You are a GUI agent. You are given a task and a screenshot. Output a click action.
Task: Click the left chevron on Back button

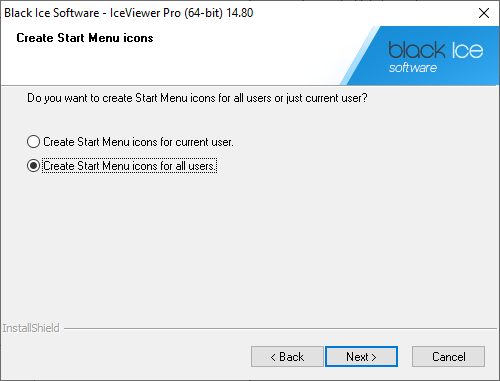pos(273,357)
